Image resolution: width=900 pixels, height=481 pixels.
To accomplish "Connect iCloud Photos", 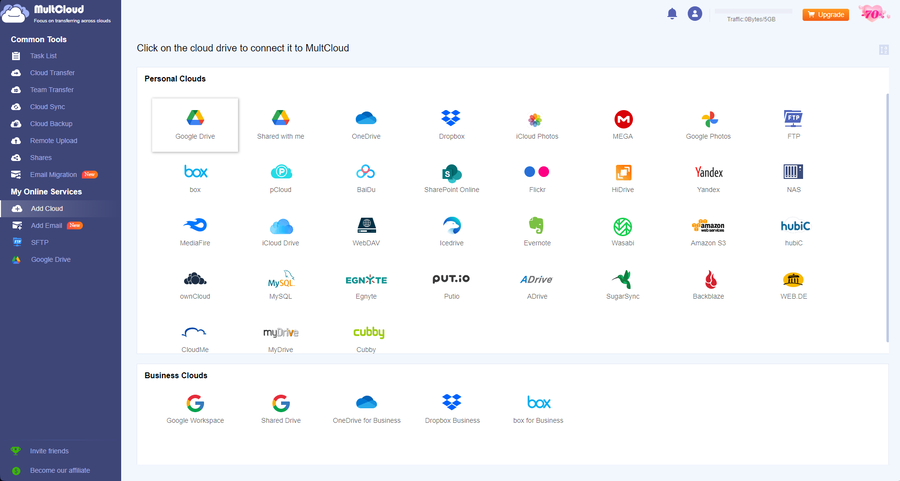I will (x=537, y=125).
